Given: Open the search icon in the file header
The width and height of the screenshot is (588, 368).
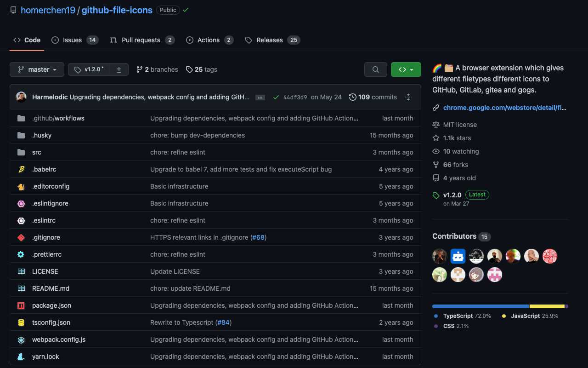Looking at the screenshot, I should [376, 69].
